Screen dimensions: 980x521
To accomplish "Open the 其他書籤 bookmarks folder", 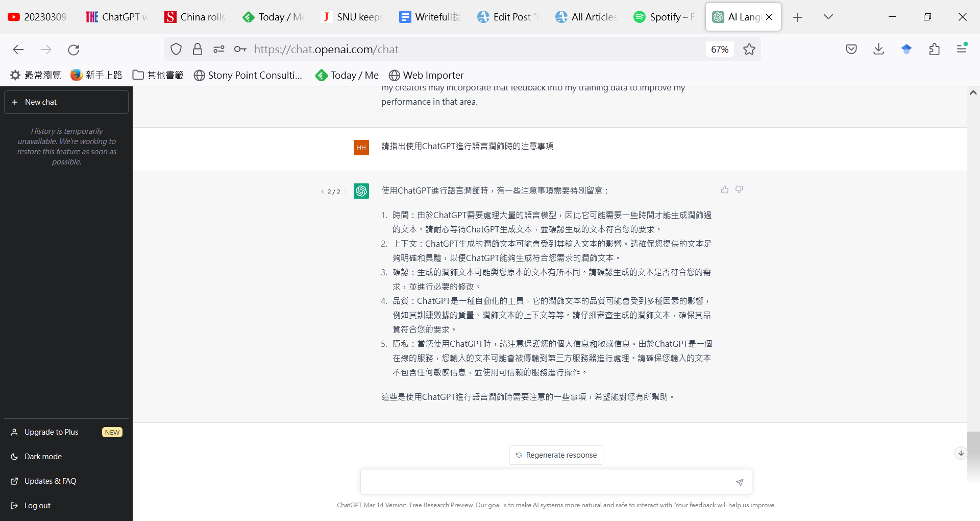I will pyautogui.click(x=158, y=75).
